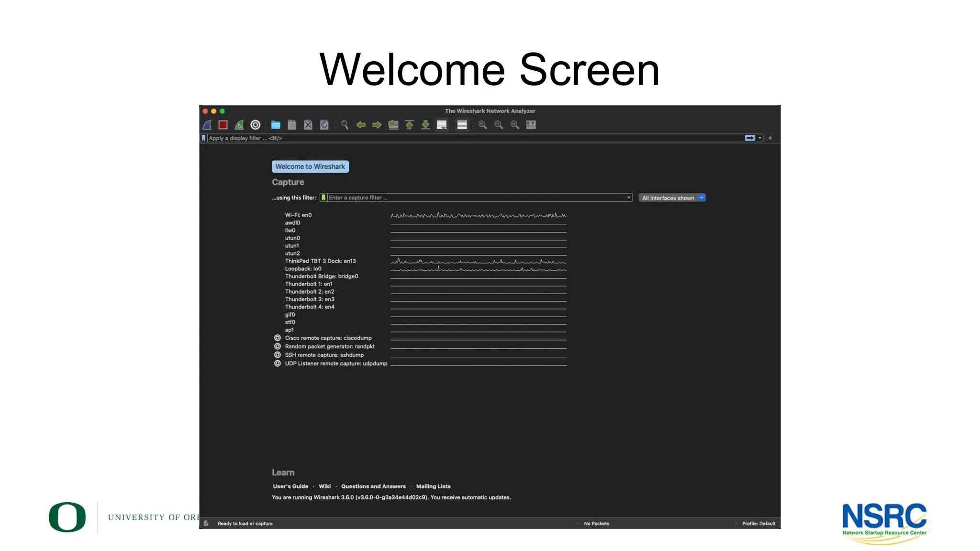Close this capture file icon

[308, 125]
